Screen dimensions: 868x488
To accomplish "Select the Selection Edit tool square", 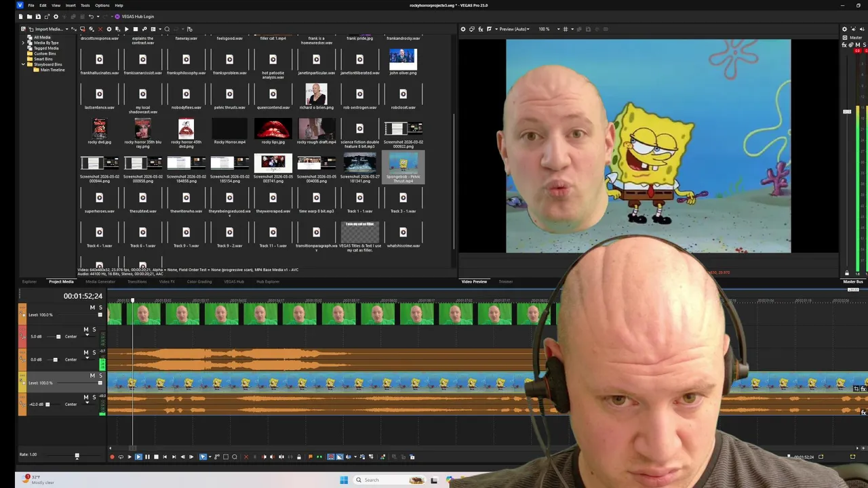I will 226,457.
